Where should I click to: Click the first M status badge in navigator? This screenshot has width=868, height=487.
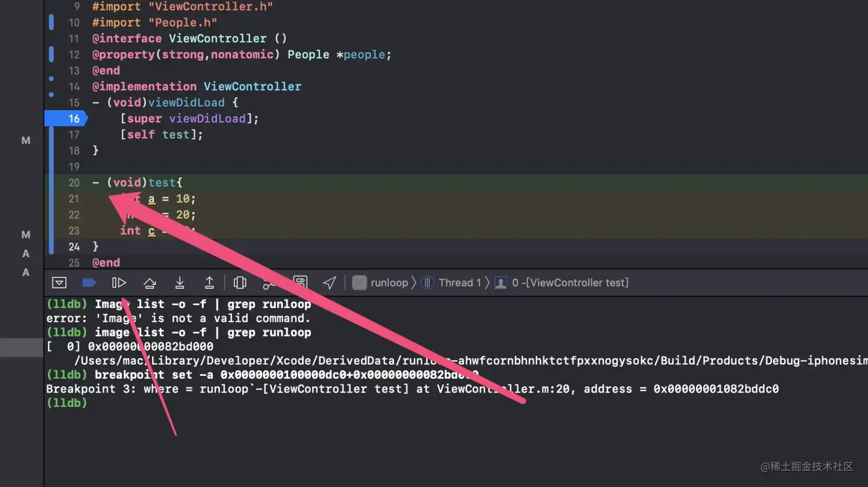click(26, 141)
